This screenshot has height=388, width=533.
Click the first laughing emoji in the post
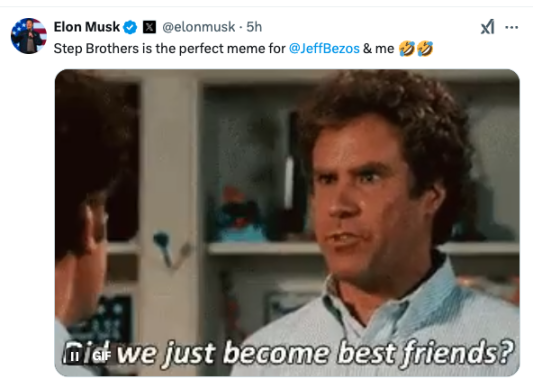407,49
